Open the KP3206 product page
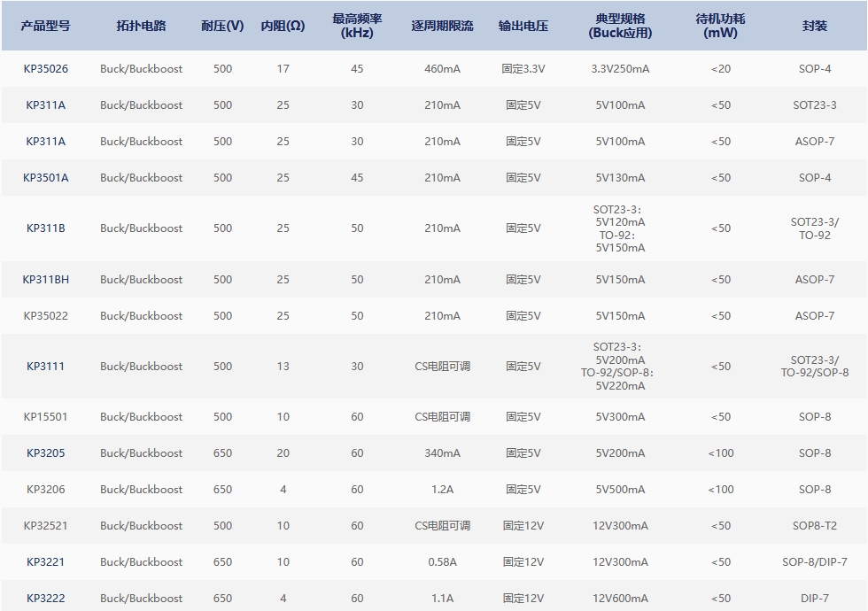This screenshot has height=611, width=868. click(45, 489)
